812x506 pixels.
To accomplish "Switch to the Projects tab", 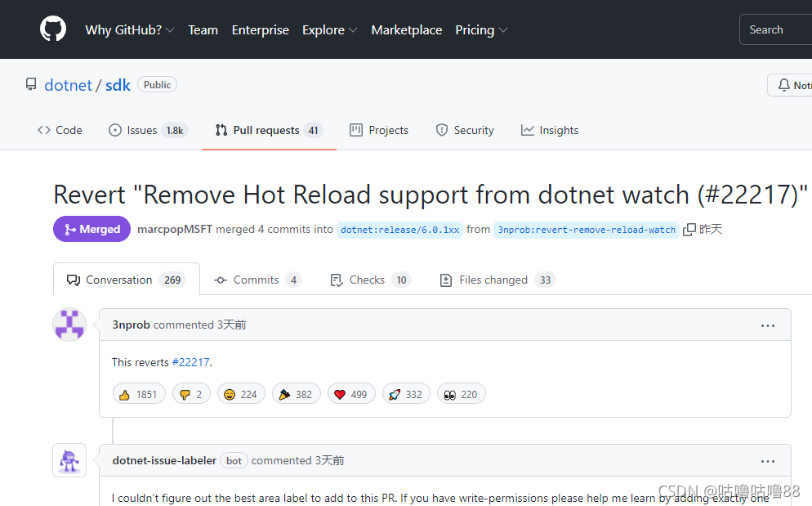I will coord(379,130).
